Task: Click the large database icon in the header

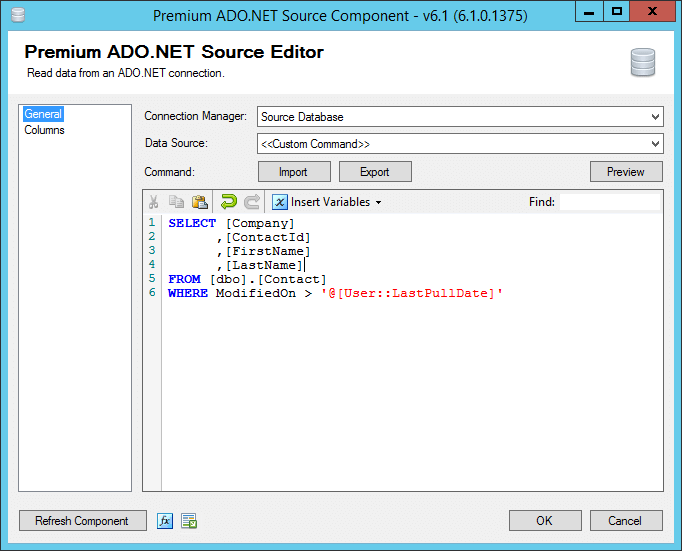Action: (643, 62)
